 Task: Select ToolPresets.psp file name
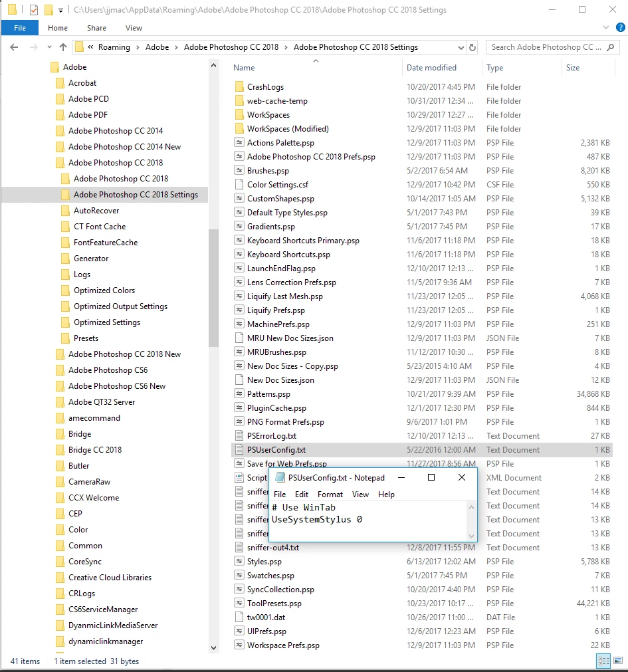tap(274, 604)
